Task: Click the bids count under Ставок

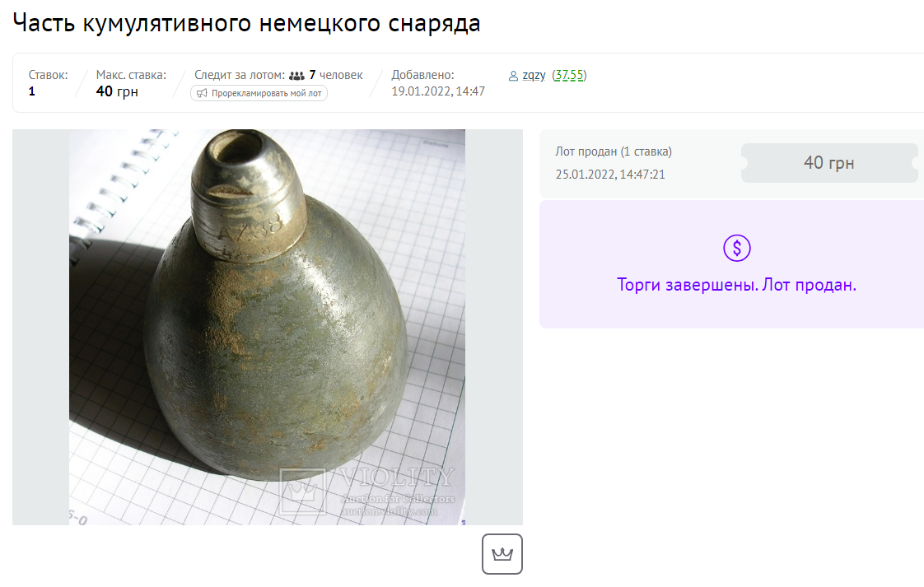Action: click(32, 91)
